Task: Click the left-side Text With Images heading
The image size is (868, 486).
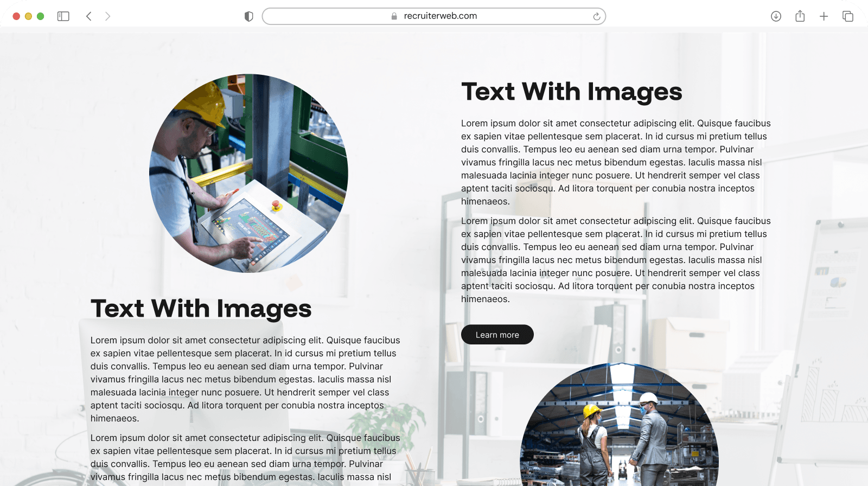Action: [201, 309]
